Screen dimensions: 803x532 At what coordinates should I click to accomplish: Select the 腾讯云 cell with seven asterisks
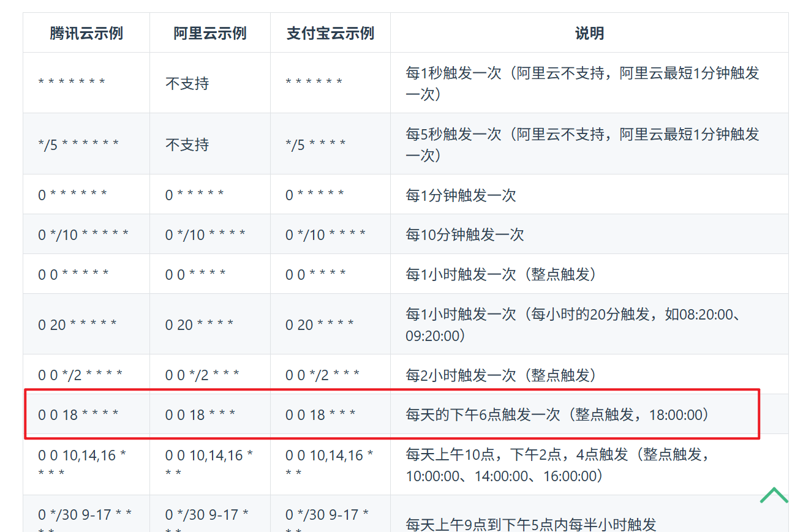pyautogui.click(x=72, y=83)
